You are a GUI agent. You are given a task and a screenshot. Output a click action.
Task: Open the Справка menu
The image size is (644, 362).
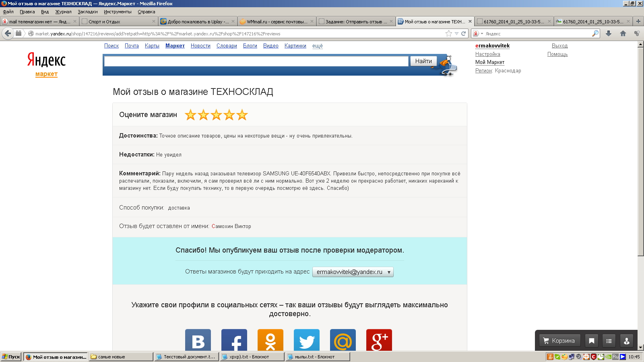pyautogui.click(x=147, y=12)
